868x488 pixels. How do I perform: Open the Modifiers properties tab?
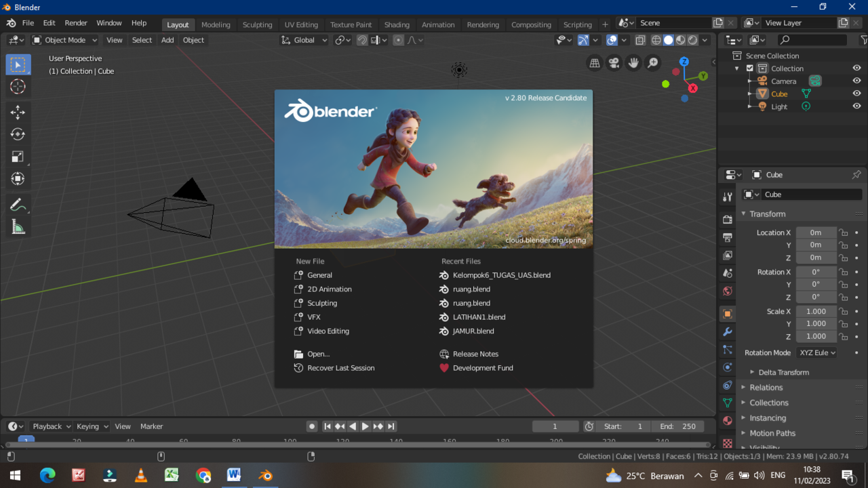(728, 331)
